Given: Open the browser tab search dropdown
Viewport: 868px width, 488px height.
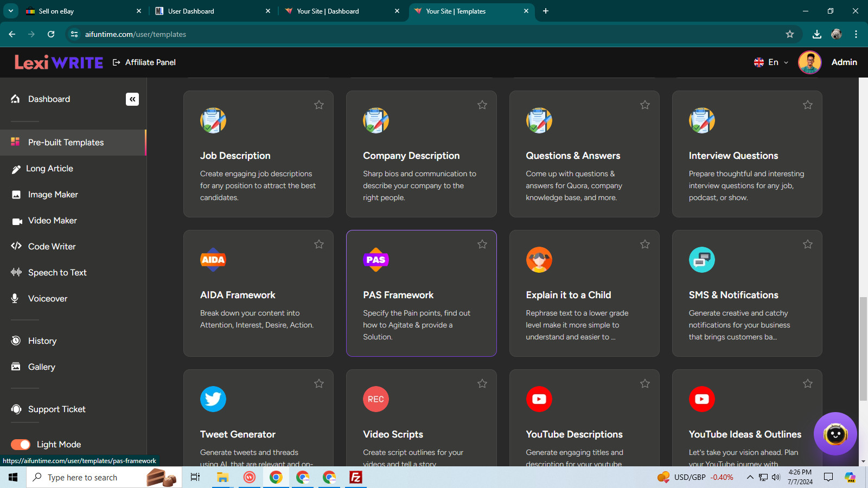Looking at the screenshot, I should 10,11.
